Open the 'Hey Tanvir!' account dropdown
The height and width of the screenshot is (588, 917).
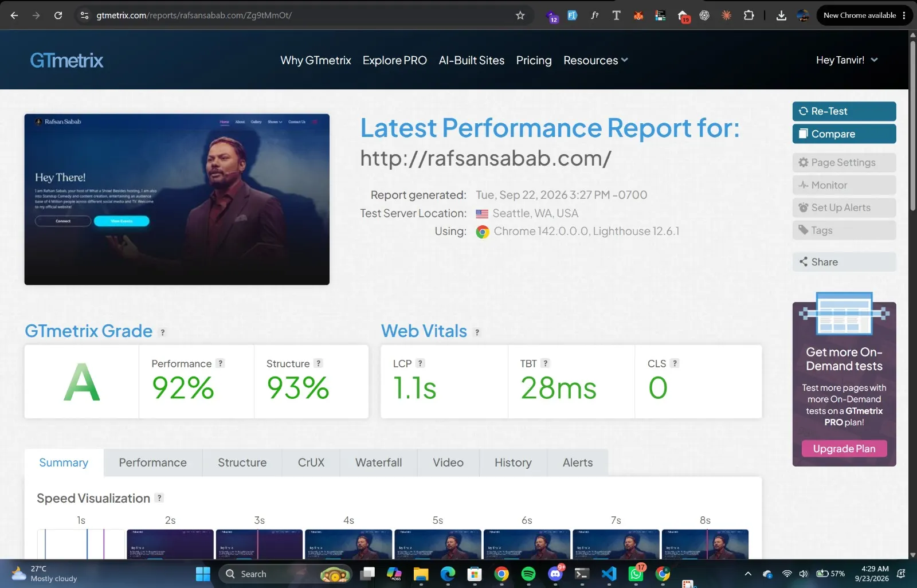pyautogui.click(x=847, y=60)
